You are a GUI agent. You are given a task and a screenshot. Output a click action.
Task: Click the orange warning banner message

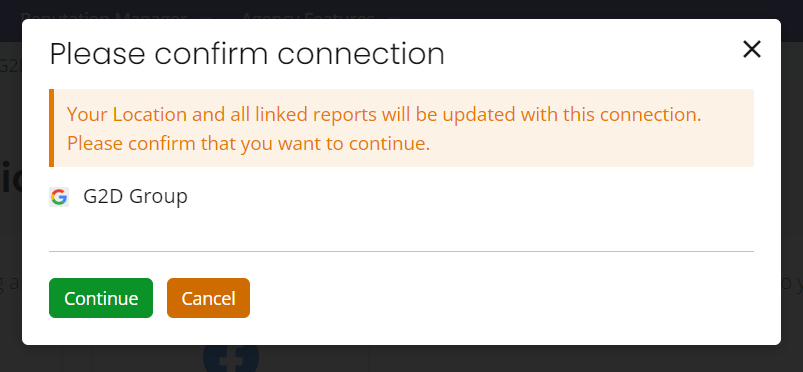[x=402, y=128]
